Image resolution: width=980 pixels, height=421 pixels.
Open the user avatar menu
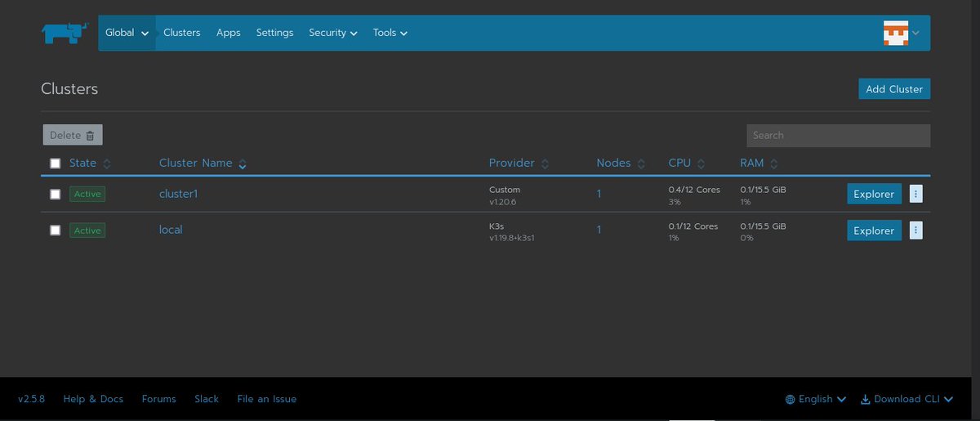pyautogui.click(x=902, y=33)
